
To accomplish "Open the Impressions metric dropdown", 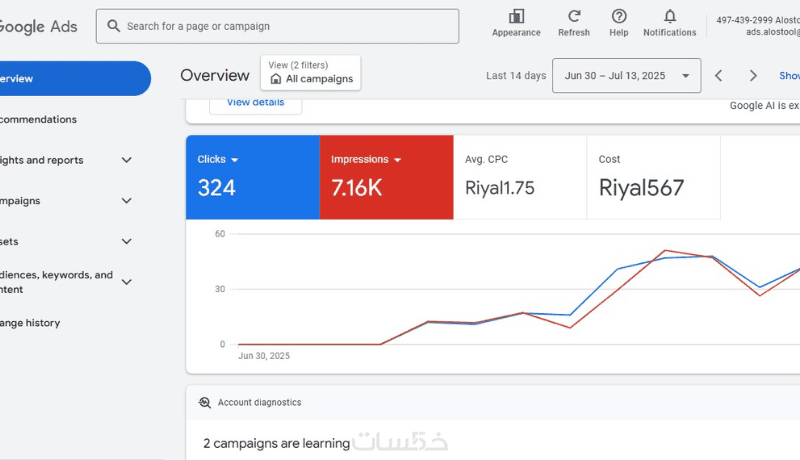I will pos(397,160).
